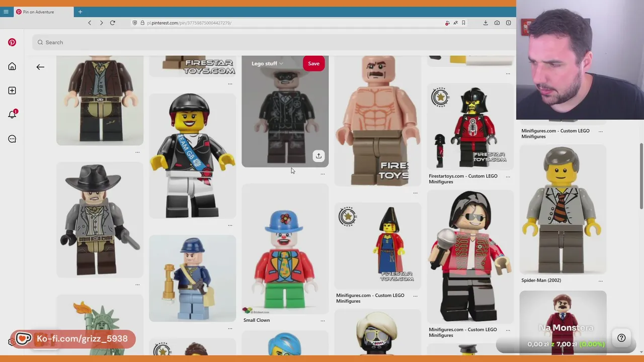Open the brown-jacket cowboy pin at top left
644x362 pixels.
(100, 101)
